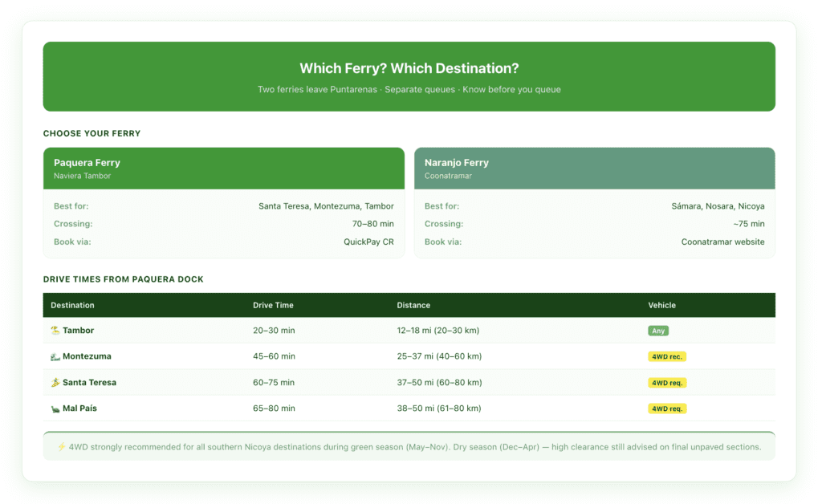Click the 4WD green season advisory note
Image resolution: width=822 pixels, height=504 pixels.
[409, 446]
